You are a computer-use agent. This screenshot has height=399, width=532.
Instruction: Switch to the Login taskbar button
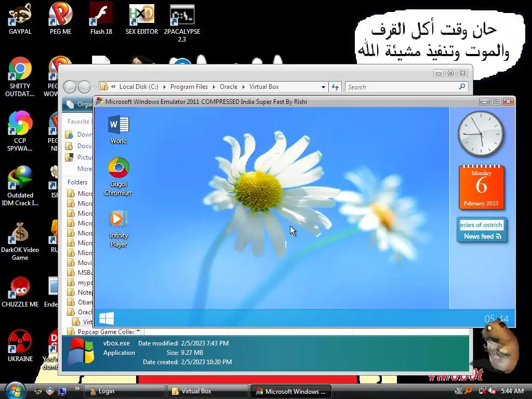(x=124, y=391)
